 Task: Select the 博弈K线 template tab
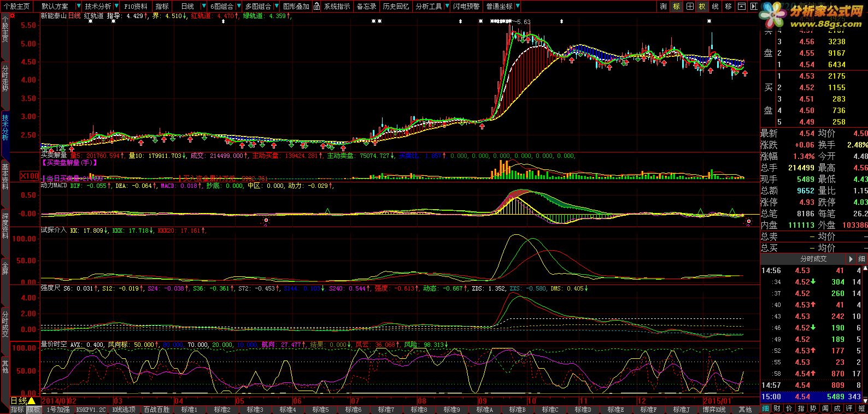[x=714, y=410]
